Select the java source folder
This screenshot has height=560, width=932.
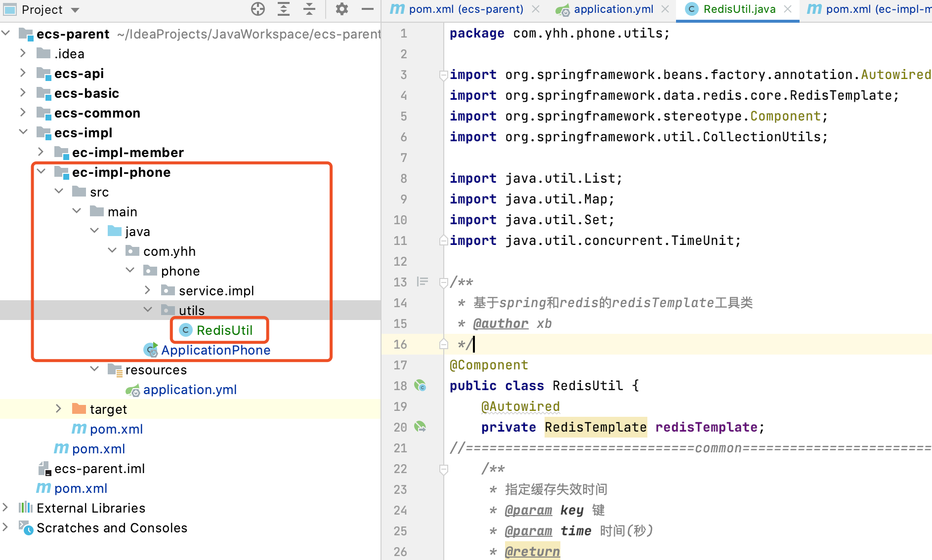point(137,231)
